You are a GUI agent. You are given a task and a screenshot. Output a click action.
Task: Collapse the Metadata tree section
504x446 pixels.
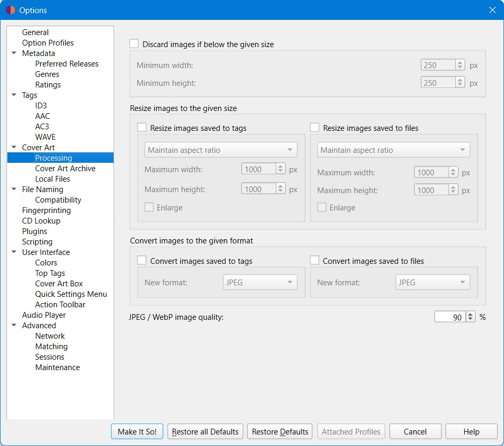coord(14,53)
